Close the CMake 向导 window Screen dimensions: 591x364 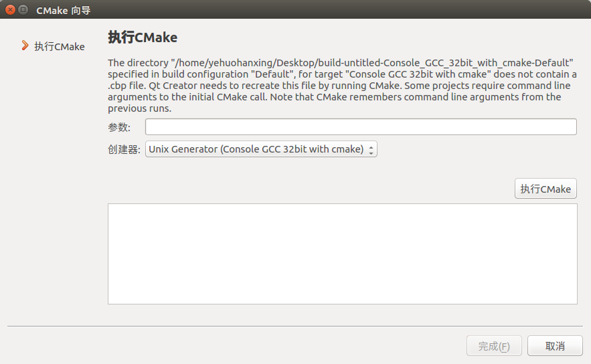pos(10,9)
